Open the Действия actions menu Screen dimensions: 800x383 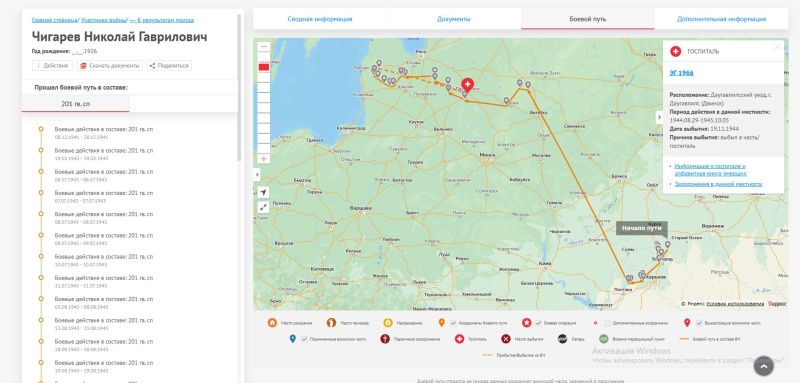[53, 66]
